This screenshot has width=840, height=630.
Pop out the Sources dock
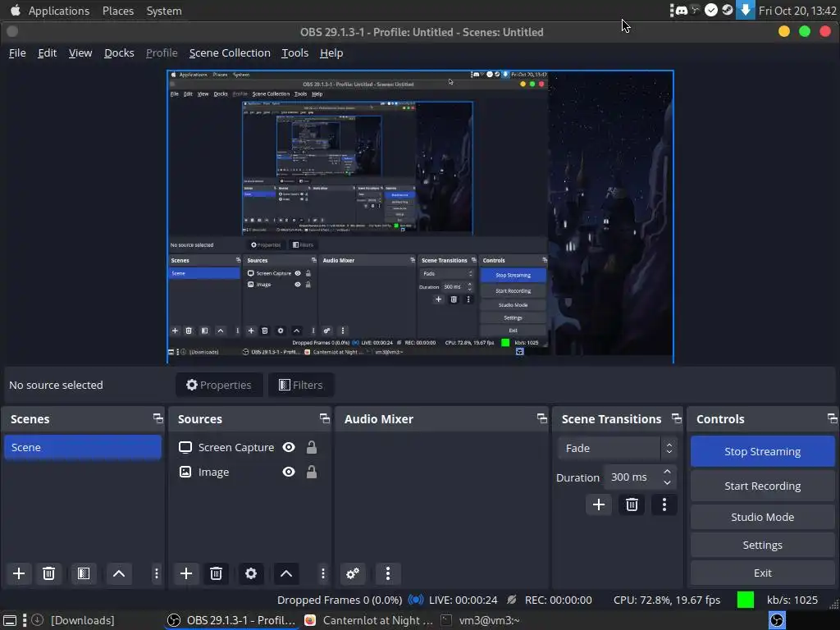(325, 418)
